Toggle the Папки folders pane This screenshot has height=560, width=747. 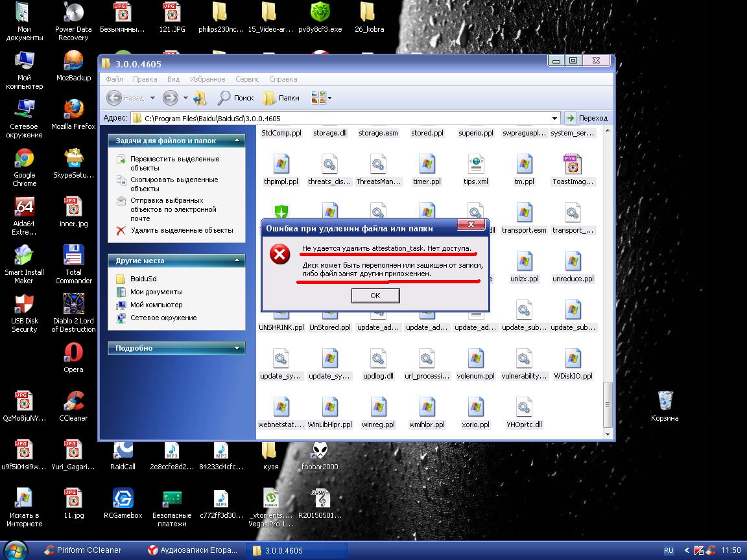[x=281, y=98]
